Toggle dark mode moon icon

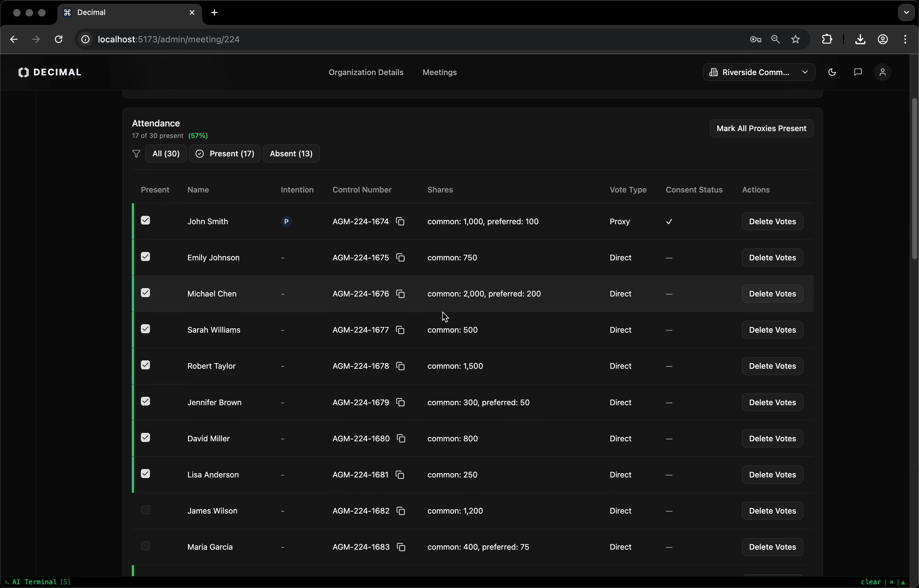pyautogui.click(x=832, y=72)
